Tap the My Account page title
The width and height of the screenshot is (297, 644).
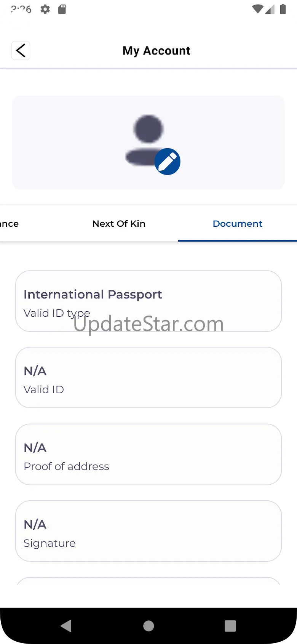[156, 51]
